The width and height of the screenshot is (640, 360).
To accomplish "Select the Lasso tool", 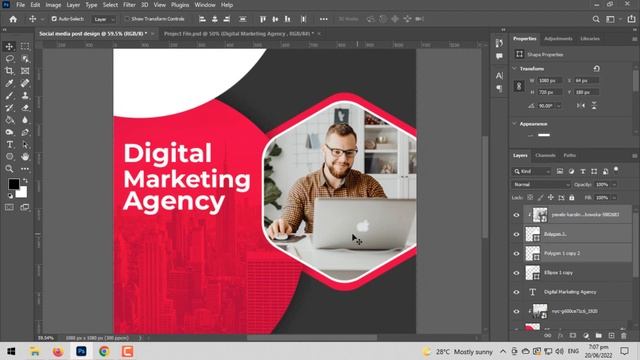I will tap(9, 58).
